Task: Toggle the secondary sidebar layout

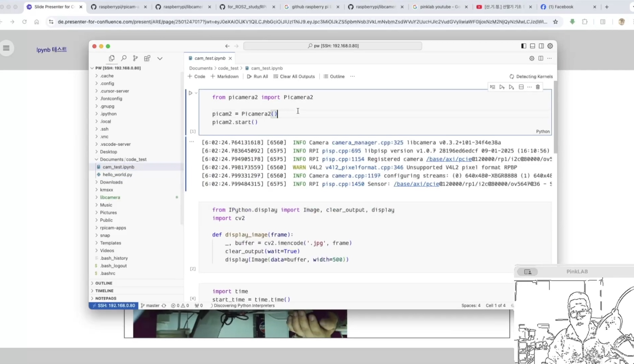Action: pyautogui.click(x=541, y=46)
